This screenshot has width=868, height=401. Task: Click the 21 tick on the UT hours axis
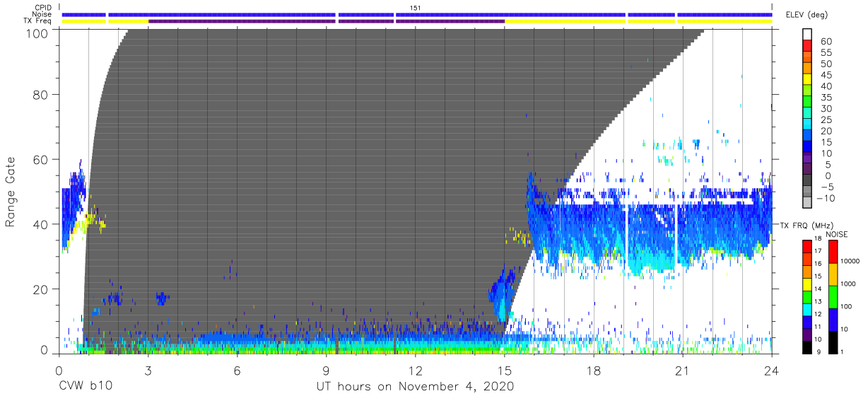tap(683, 370)
